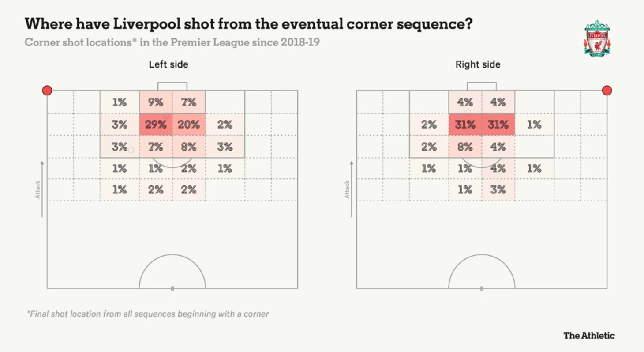Click the red corner marker on right pitch
This screenshot has width=644, height=352.
point(607,91)
